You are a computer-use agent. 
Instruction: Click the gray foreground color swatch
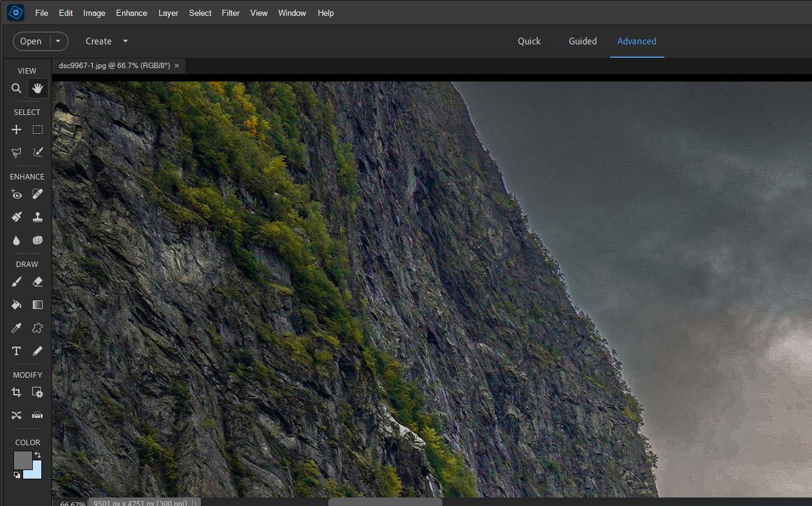[x=22, y=460]
